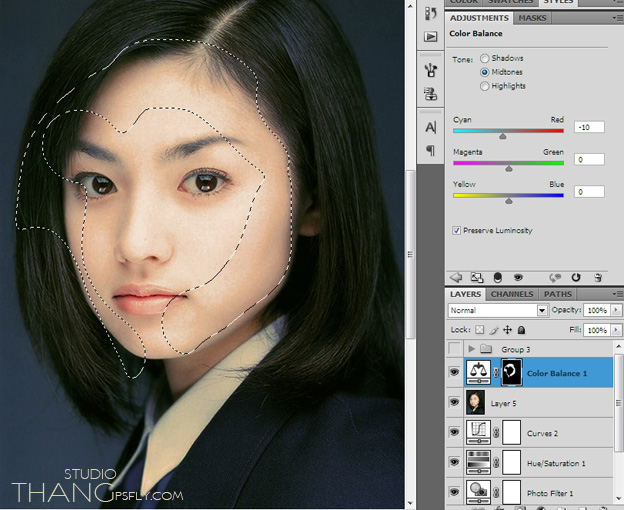Click Yellow-Blue value field
The height and width of the screenshot is (510, 624).
pos(589,192)
